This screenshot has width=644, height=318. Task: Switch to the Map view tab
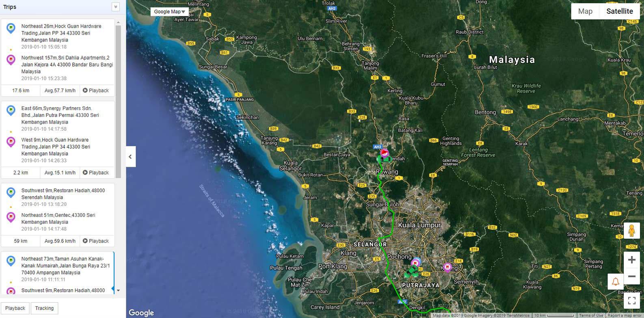(585, 11)
